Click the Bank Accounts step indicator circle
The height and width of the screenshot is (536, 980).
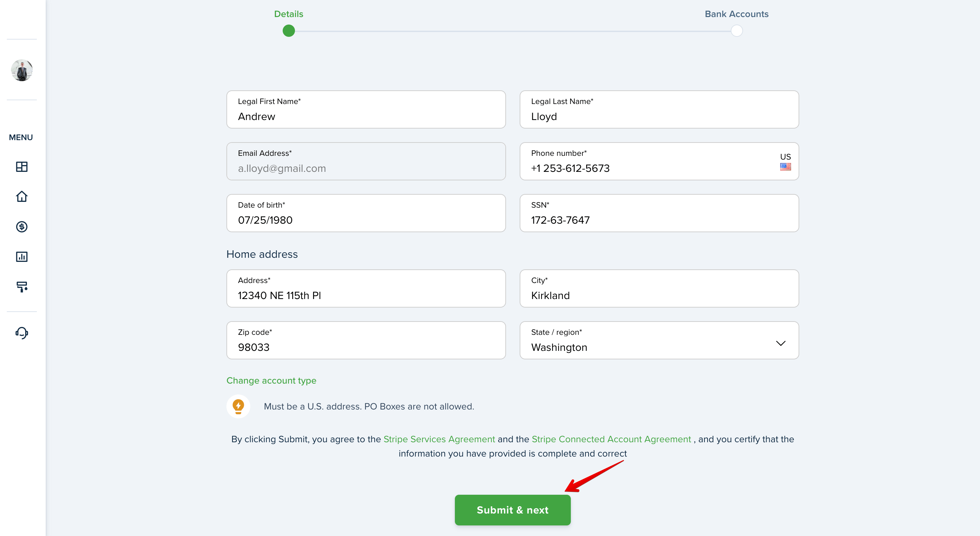click(737, 31)
